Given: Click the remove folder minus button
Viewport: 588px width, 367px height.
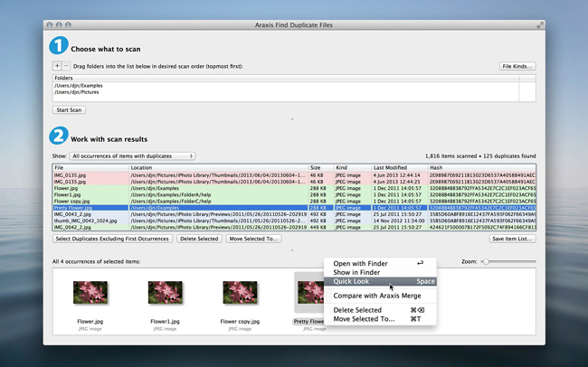Looking at the screenshot, I should [65, 66].
